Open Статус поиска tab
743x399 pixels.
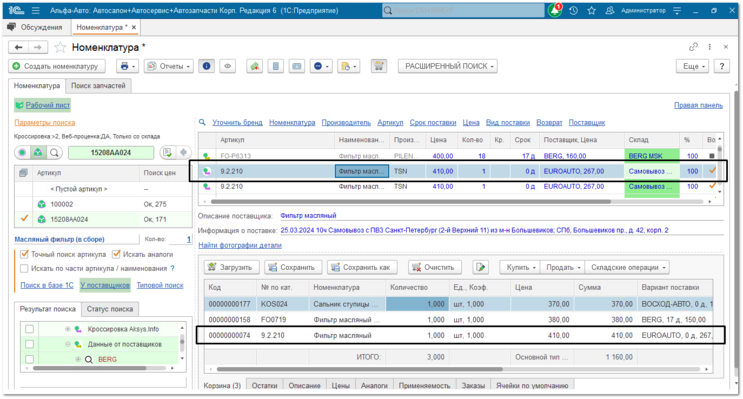(109, 309)
